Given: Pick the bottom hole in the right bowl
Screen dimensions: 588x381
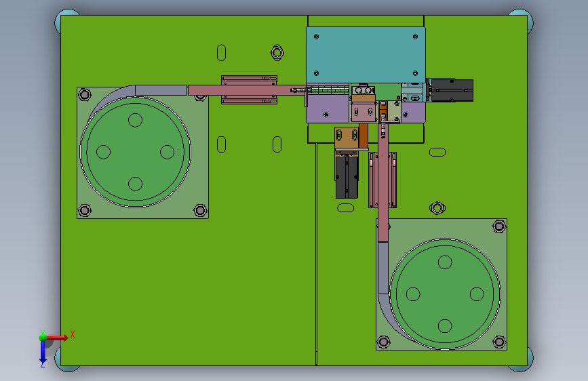Looking at the screenshot, I should click(x=445, y=326).
